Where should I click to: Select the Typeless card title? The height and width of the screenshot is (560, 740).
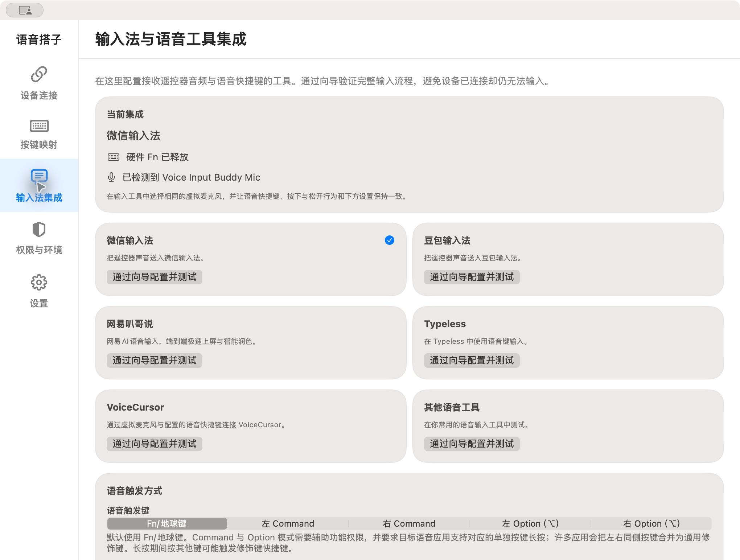pyautogui.click(x=445, y=324)
